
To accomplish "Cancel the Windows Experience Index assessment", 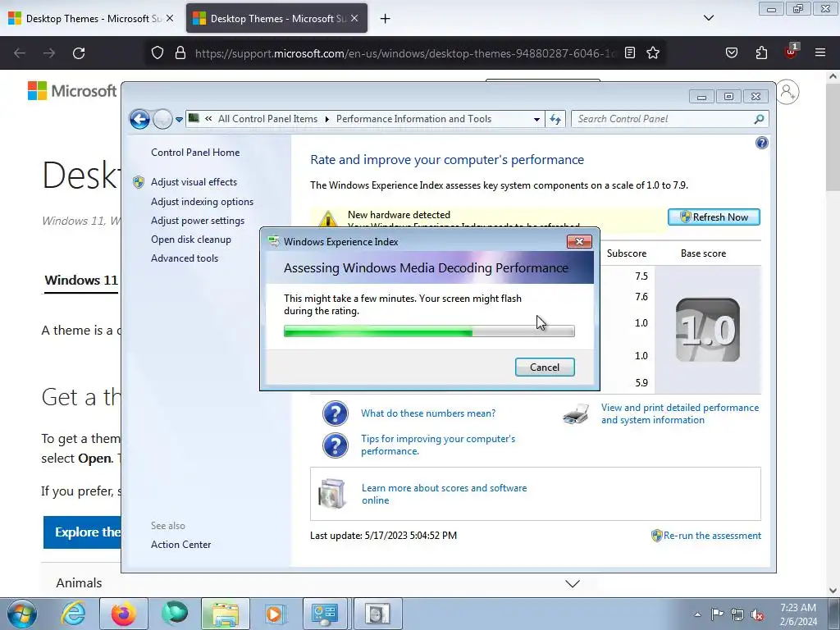I will point(545,367).
